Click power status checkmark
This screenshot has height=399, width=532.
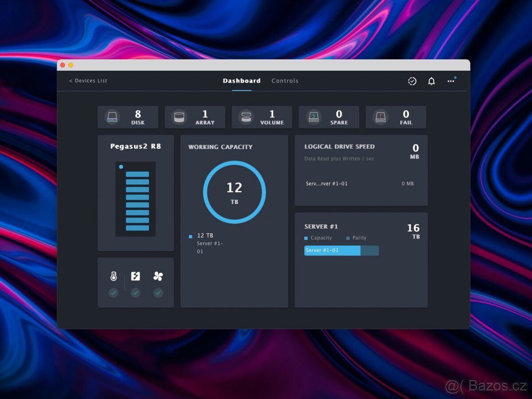click(136, 293)
